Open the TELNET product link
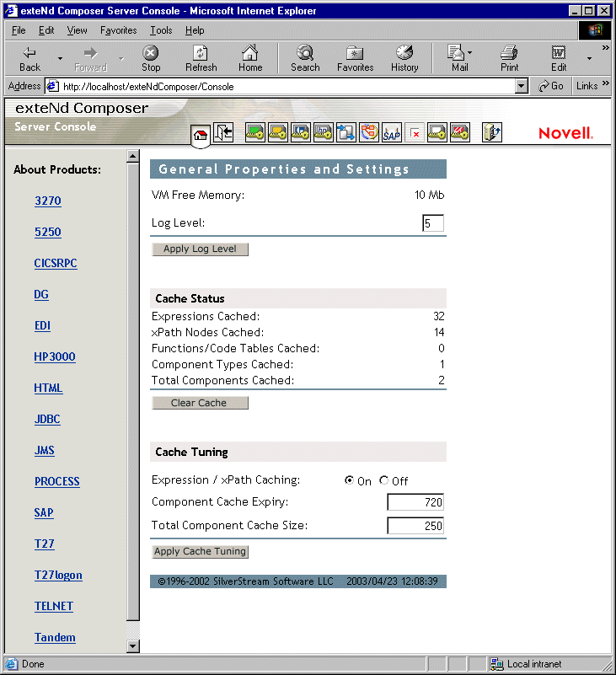 pos(54,606)
